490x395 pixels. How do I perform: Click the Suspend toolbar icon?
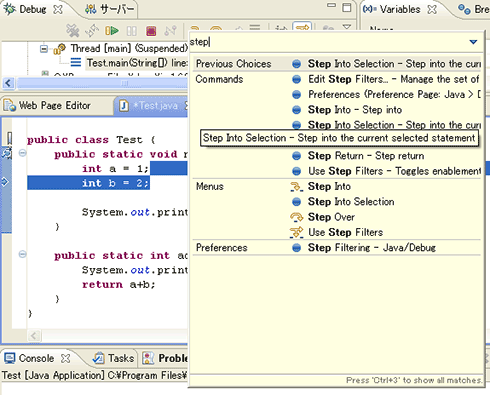(x=132, y=31)
